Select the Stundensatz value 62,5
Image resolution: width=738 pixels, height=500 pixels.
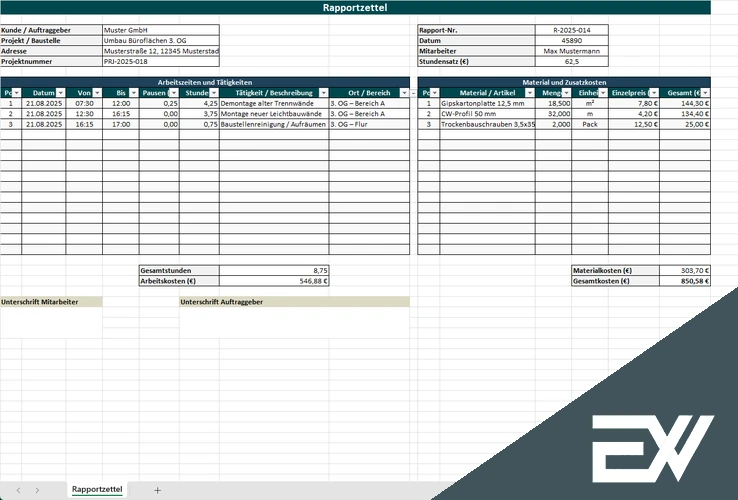572,61
